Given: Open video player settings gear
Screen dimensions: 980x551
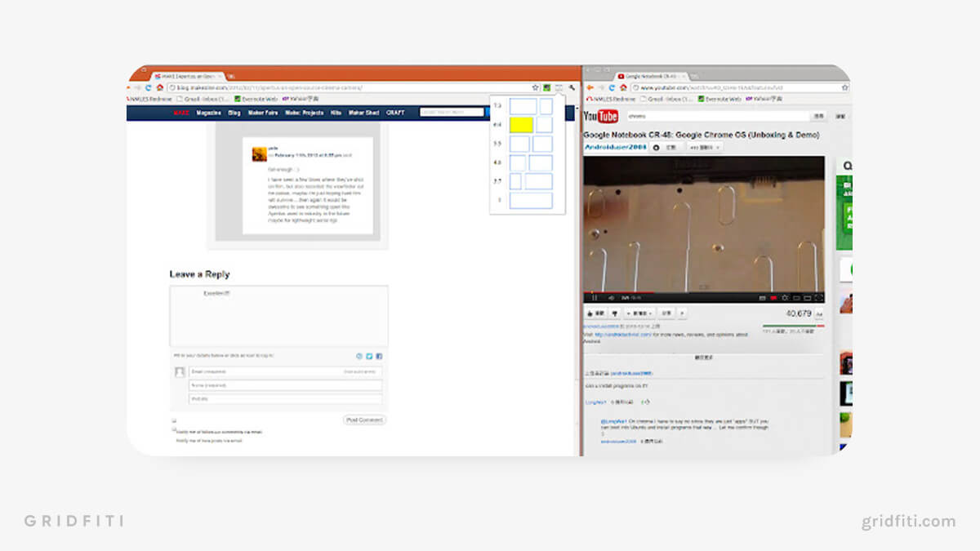Looking at the screenshot, I should pos(785,297).
